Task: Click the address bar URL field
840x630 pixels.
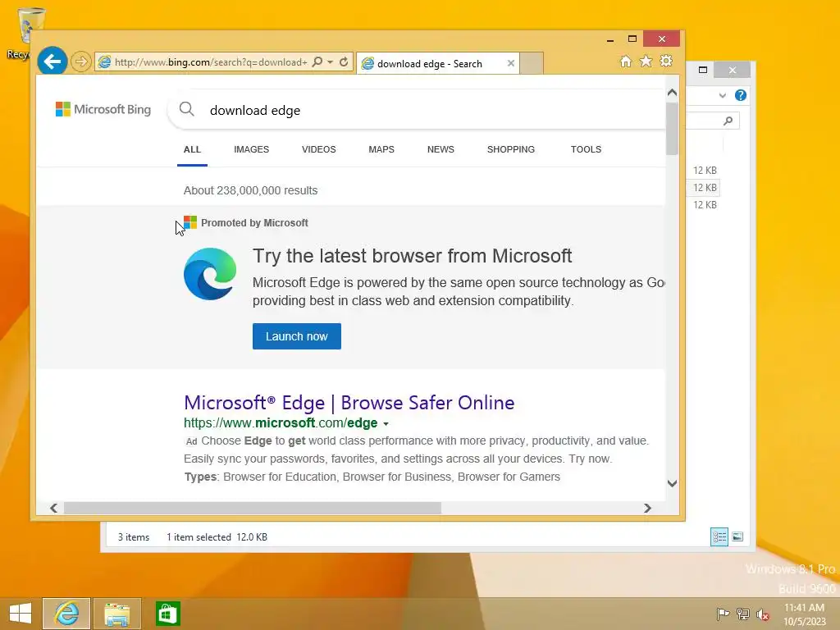Action: pyautogui.click(x=211, y=62)
